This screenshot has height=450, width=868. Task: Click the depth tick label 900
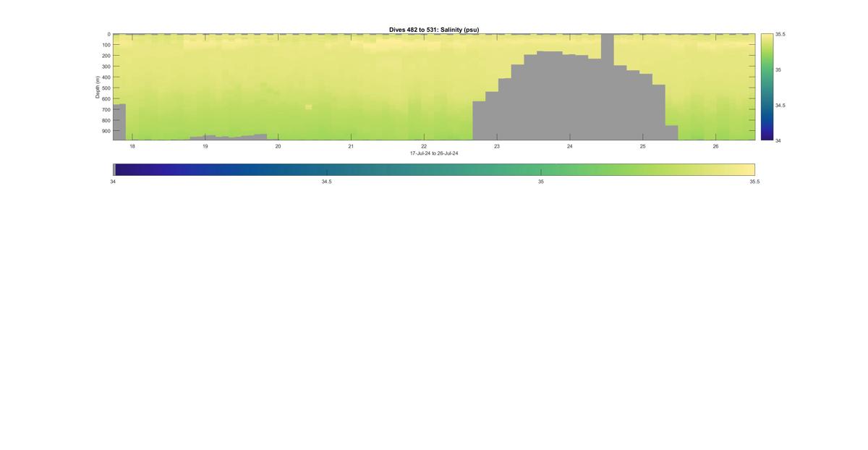(x=106, y=131)
